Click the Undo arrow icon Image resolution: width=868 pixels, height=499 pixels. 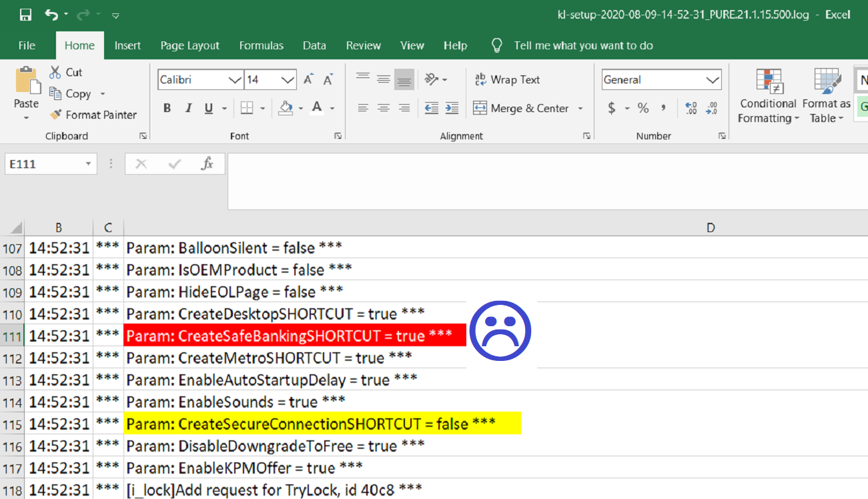click(51, 15)
